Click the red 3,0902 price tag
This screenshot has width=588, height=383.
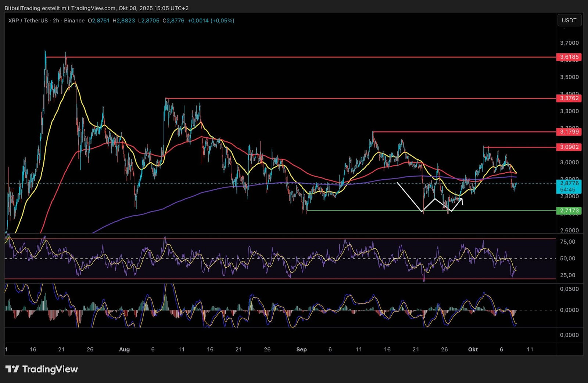569,147
